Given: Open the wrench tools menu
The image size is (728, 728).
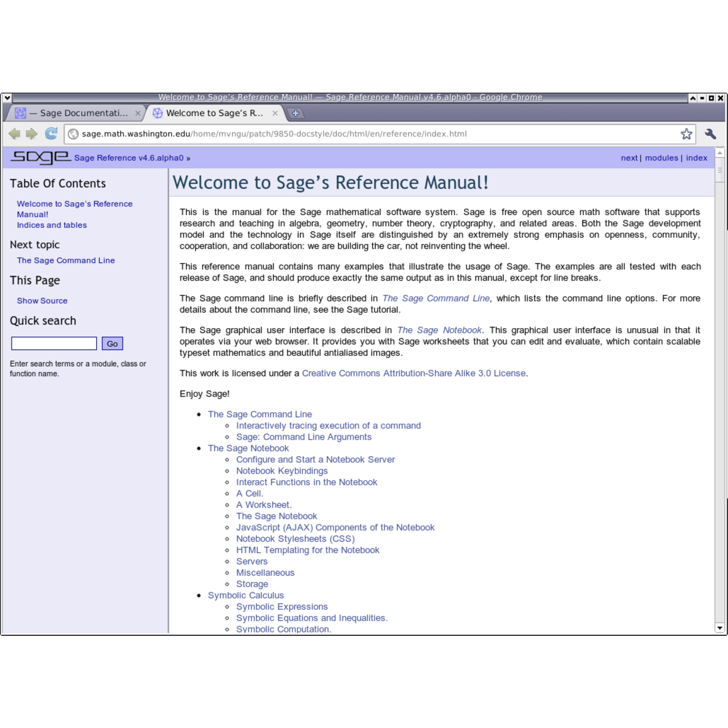Looking at the screenshot, I should click(x=710, y=134).
